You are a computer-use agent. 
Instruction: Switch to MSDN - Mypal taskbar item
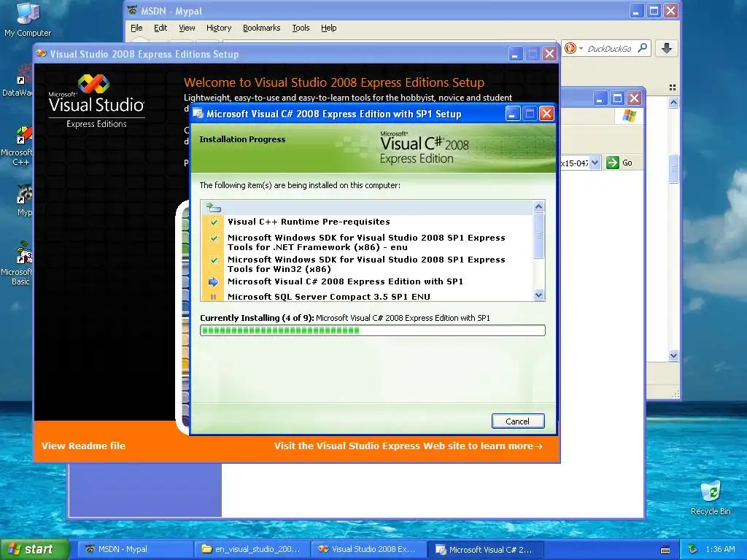tap(135, 549)
